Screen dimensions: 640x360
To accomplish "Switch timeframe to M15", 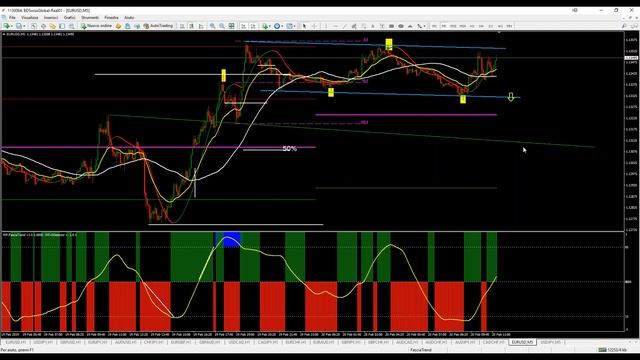I will (453, 26).
